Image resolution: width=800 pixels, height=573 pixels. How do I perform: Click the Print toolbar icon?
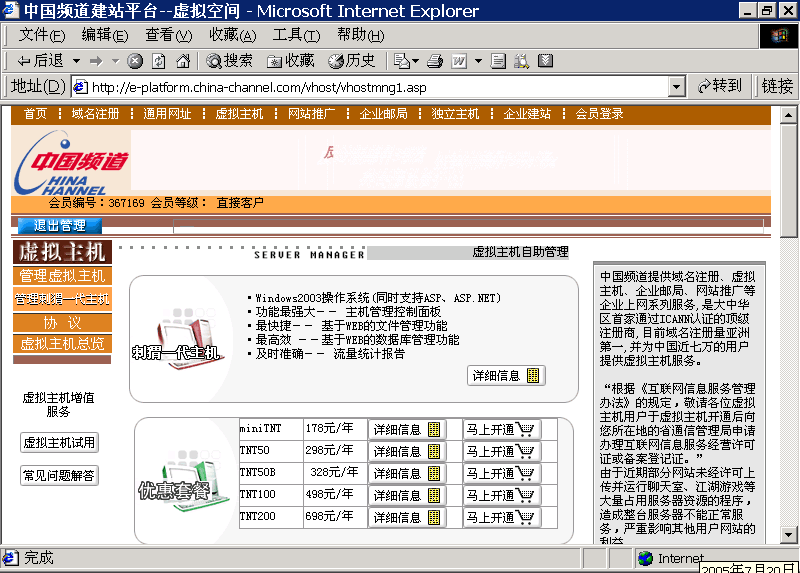point(435,61)
